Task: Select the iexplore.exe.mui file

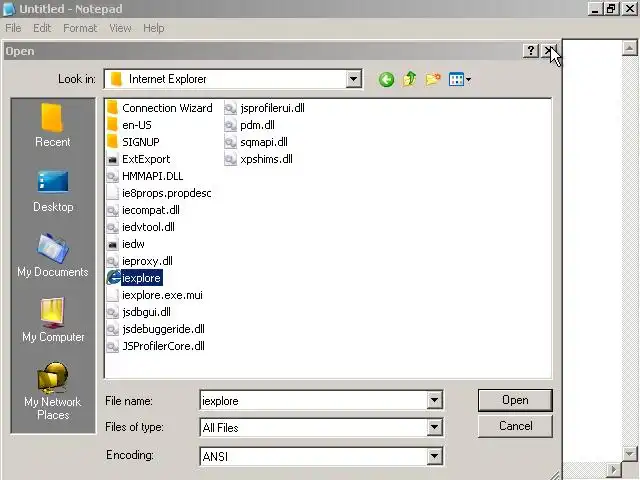Action: point(155,295)
